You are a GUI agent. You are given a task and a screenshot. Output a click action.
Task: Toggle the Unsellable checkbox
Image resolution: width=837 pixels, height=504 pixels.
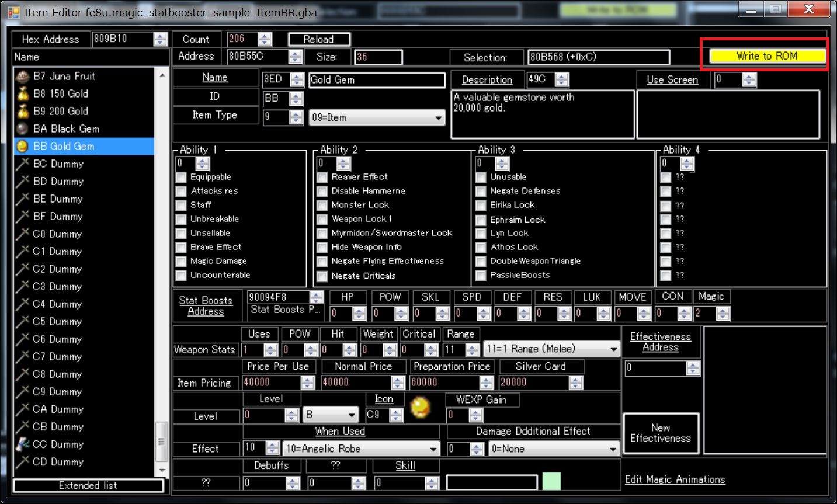(x=182, y=233)
